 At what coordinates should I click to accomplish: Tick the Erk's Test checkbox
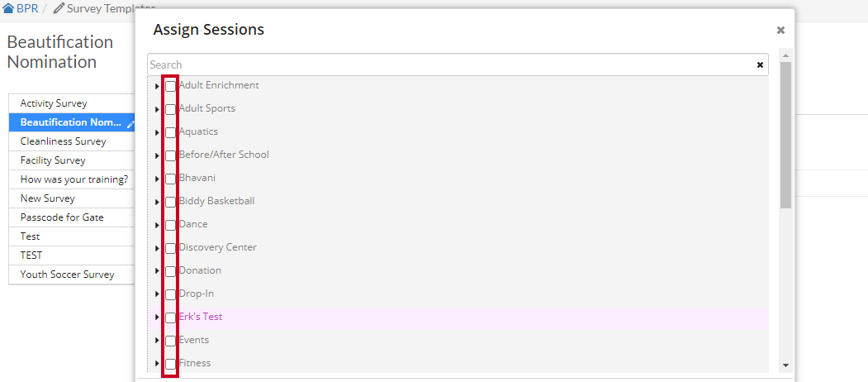[170, 318]
